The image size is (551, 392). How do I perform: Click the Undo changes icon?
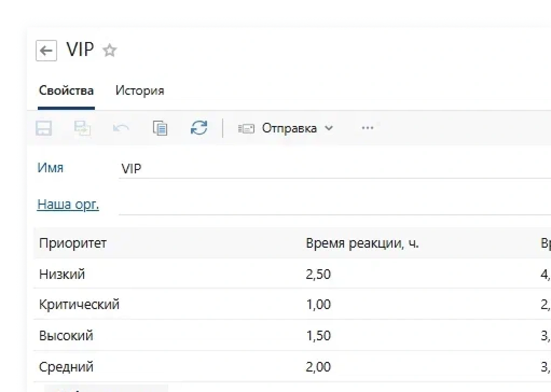(x=121, y=128)
